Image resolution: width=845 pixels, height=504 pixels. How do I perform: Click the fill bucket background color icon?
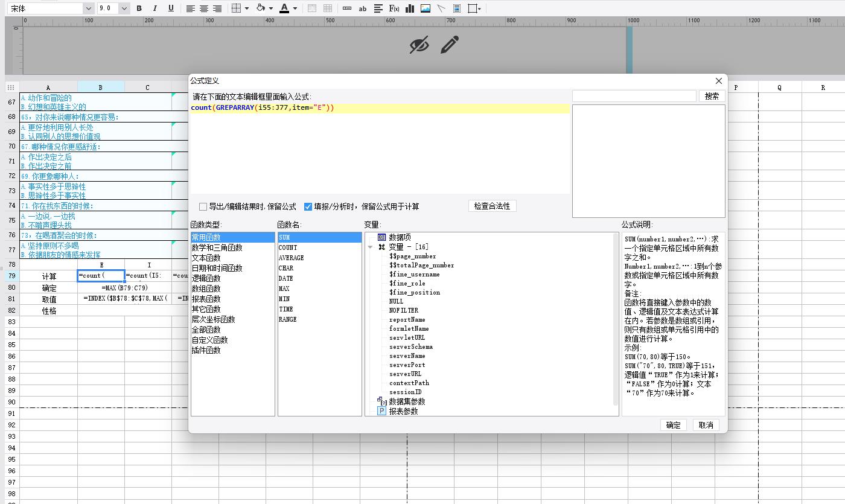(x=261, y=8)
